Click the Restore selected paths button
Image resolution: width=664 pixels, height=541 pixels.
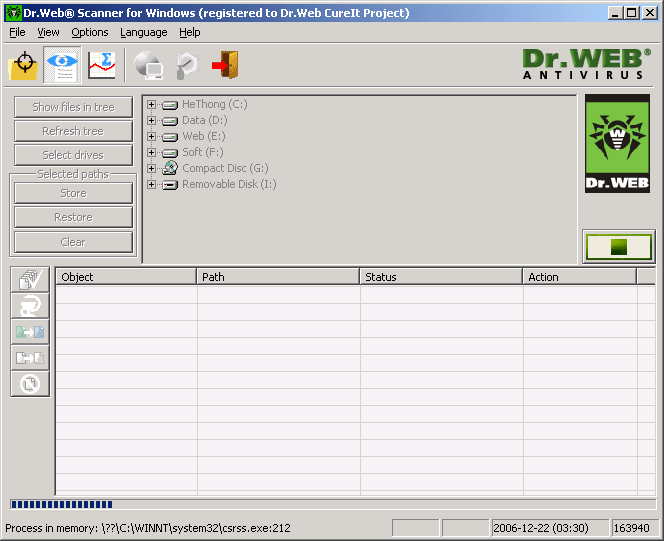click(73, 218)
